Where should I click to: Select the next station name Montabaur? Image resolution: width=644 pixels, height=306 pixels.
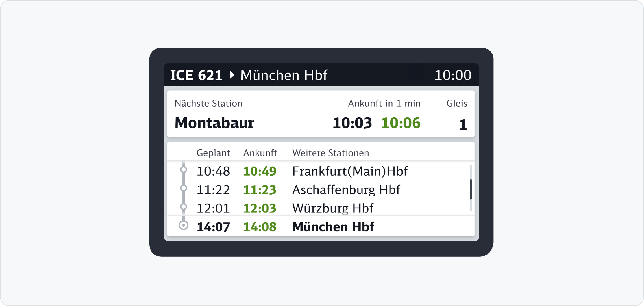pyautogui.click(x=214, y=123)
